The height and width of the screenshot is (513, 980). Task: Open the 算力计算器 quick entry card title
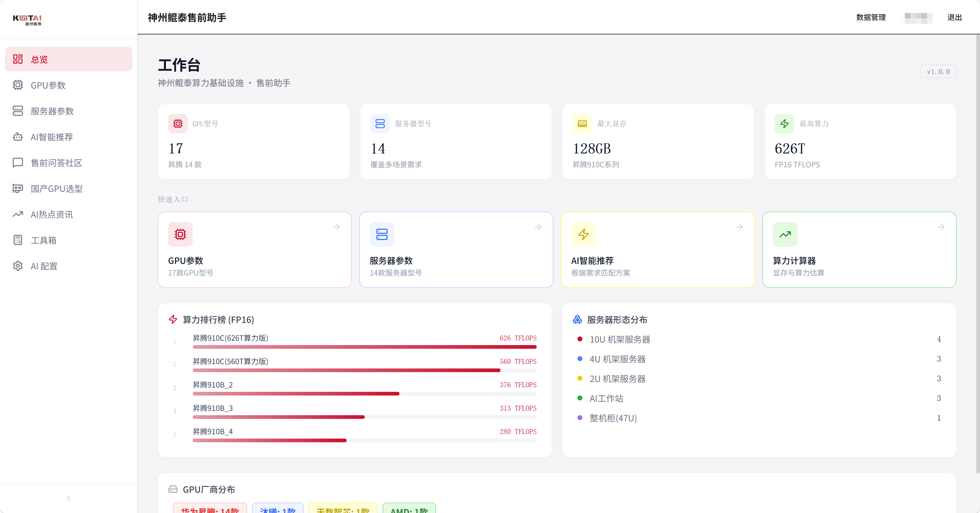click(794, 261)
